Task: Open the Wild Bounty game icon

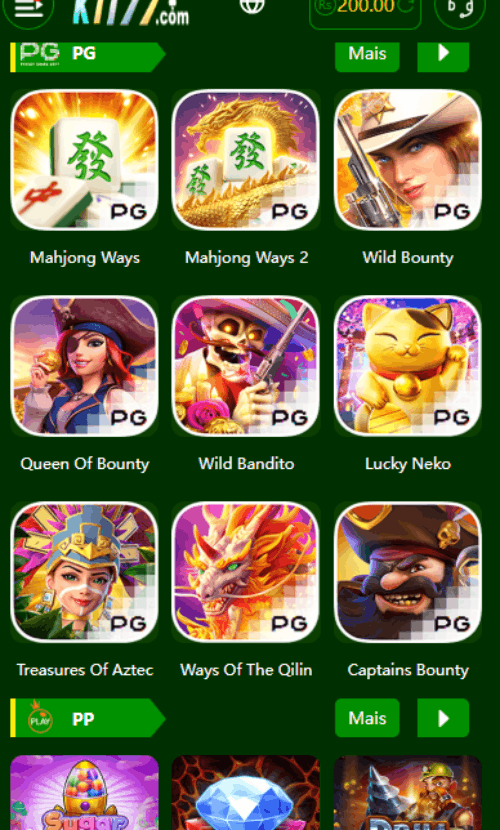Action: point(408,160)
